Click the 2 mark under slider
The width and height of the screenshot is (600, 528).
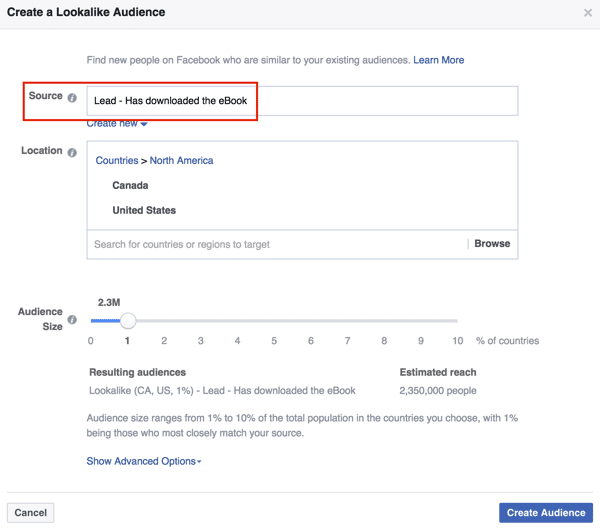(x=164, y=341)
